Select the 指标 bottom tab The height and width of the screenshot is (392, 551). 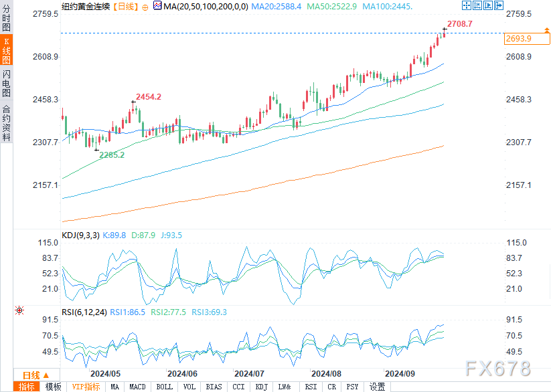tap(27, 387)
